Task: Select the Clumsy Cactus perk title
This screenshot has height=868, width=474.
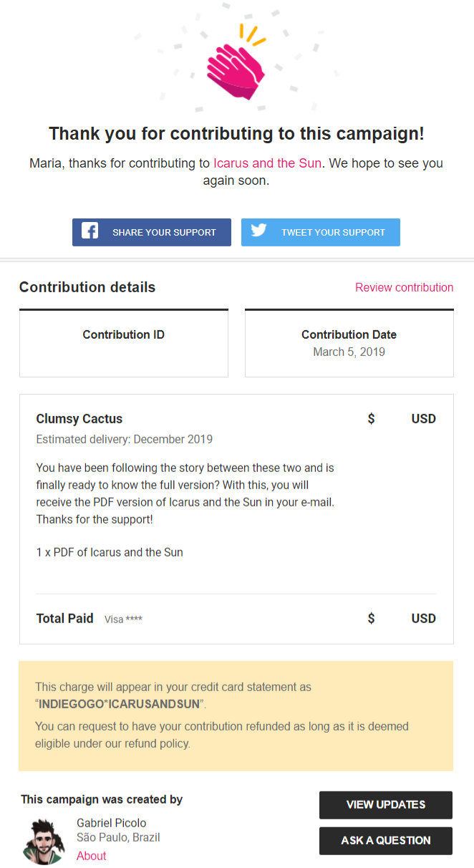Action: tap(79, 418)
